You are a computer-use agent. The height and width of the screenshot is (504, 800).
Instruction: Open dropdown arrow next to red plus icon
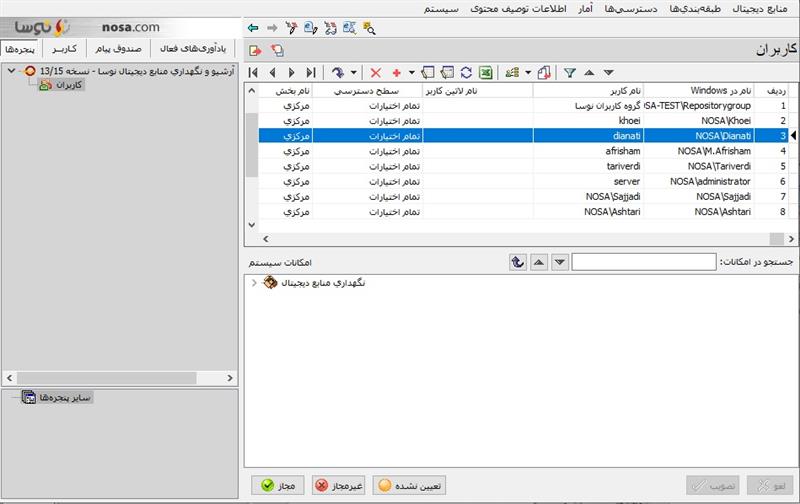pyautogui.click(x=410, y=72)
